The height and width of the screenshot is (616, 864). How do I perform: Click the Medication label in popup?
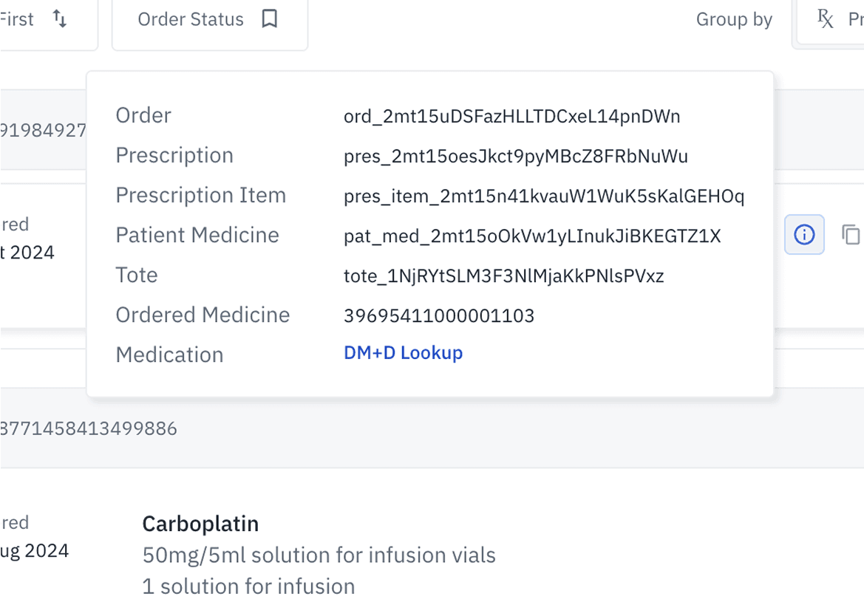point(170,355)
